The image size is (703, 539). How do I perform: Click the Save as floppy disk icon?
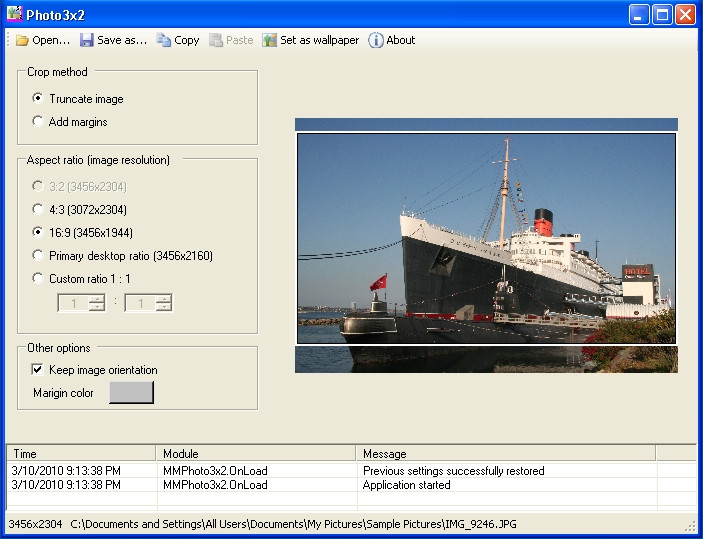[x=87, y=40]
